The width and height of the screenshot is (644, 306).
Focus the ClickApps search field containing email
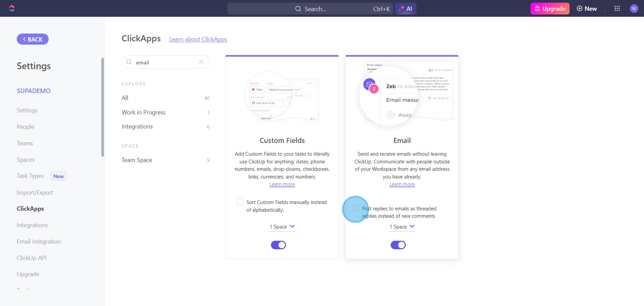(166, 62)
